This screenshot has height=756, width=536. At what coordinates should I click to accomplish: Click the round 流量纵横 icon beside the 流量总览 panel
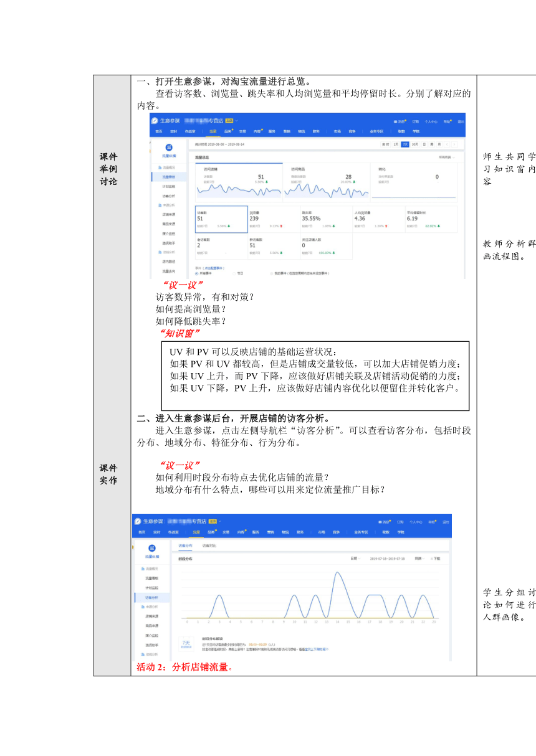point(169,147)
